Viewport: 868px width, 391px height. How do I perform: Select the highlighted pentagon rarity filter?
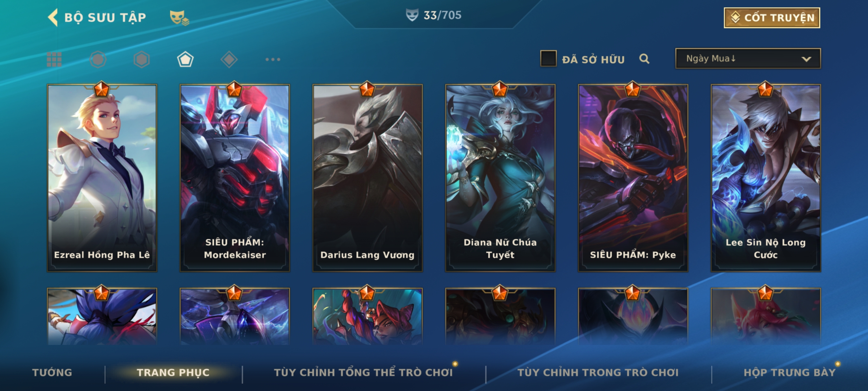point(185,59)
